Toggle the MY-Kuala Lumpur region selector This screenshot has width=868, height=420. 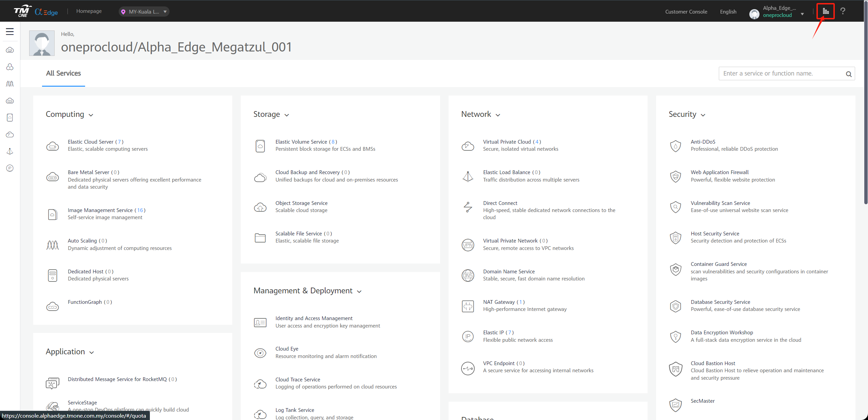point(143,10)
